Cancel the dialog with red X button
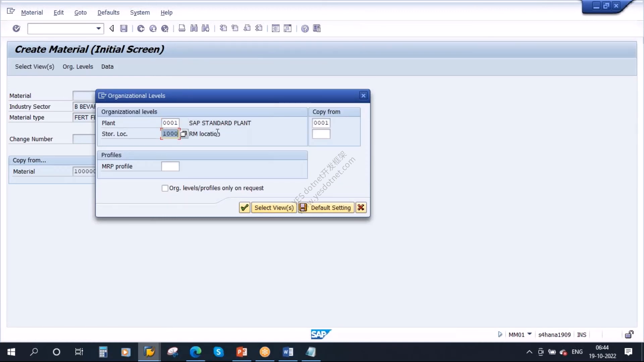 coord(361,207)
